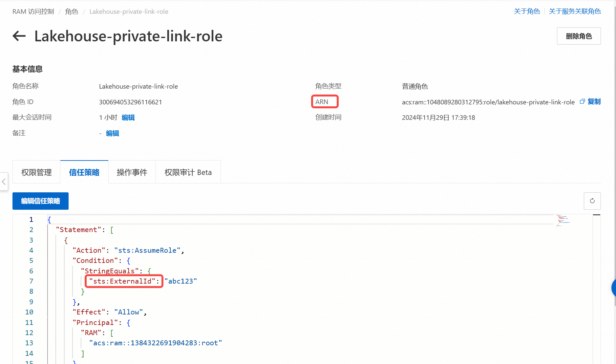Navigate to 角色 breadcrumb
This screenshot has width=616, height=364.
72,11
